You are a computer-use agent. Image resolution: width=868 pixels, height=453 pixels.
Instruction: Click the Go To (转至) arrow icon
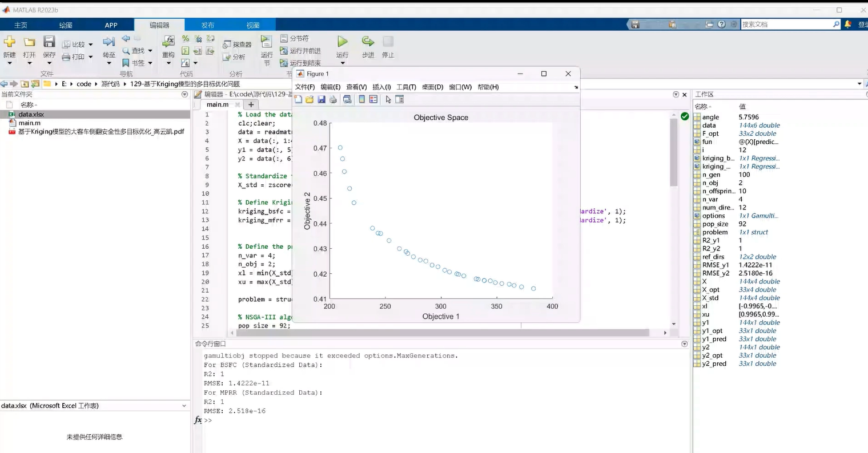click(108, 42)
